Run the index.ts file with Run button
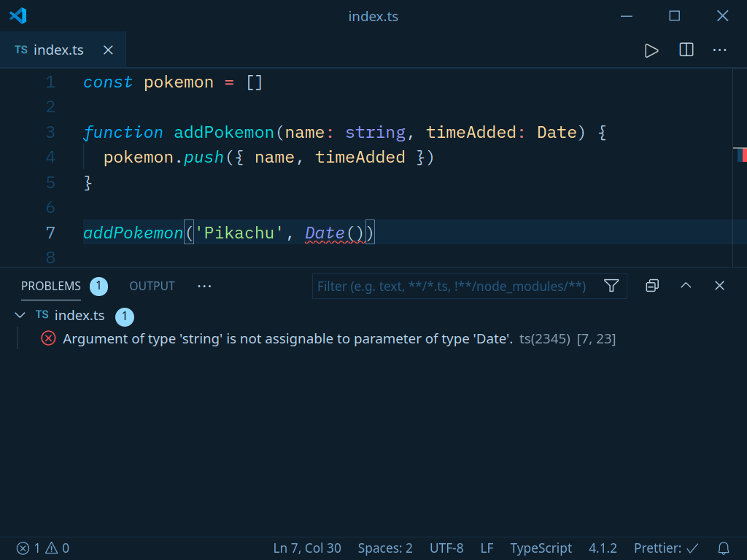 pyautogui.click(x=651, y=50)
